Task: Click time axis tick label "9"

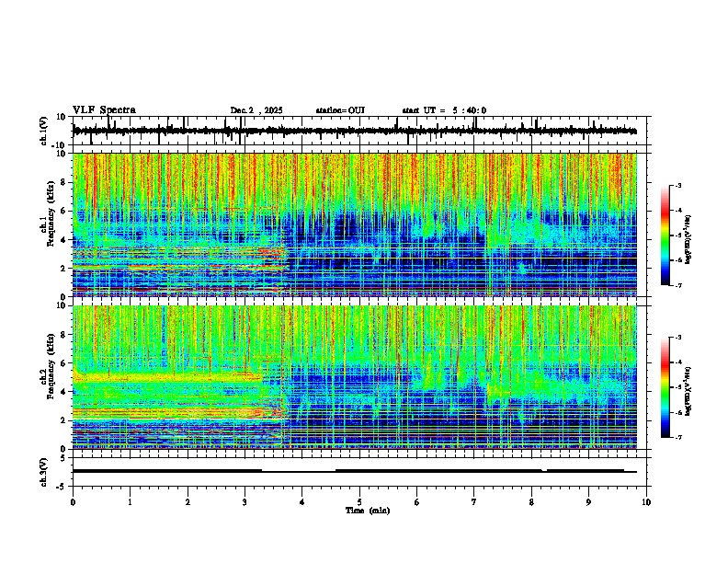Action: [x=588, y=502]
